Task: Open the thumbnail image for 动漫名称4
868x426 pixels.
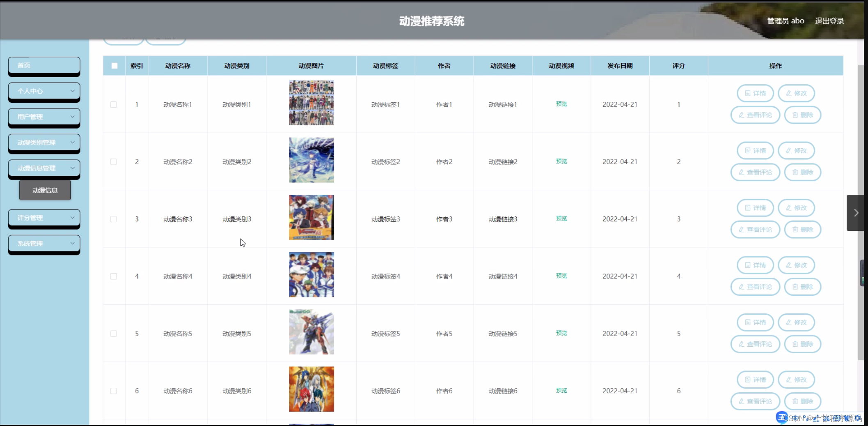Action: pyautogui.click(x=311, y=274)
